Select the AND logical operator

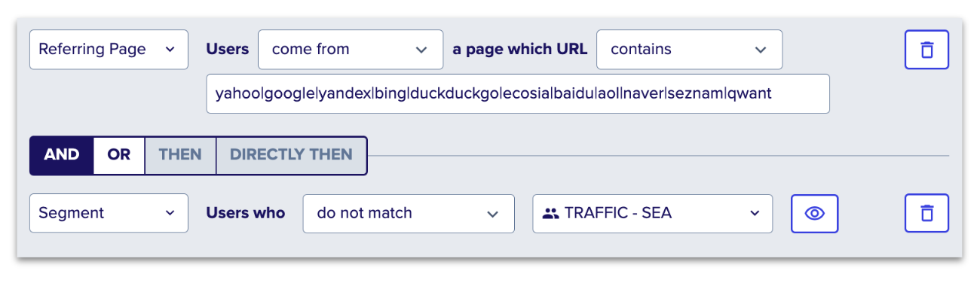pos(62,155)
